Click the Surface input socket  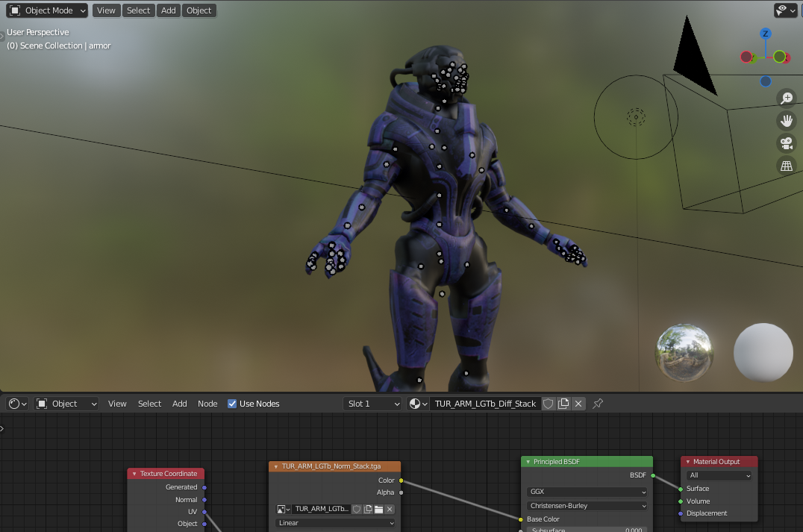(681, 489)
